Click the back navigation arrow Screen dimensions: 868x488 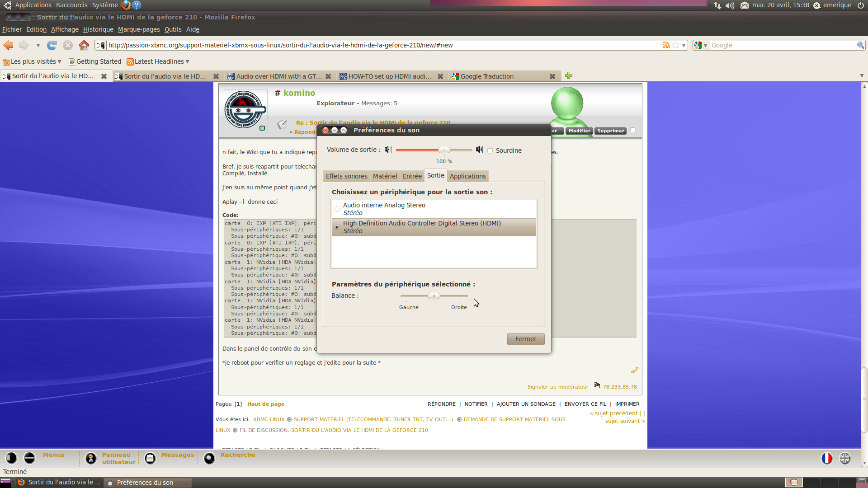8,45
